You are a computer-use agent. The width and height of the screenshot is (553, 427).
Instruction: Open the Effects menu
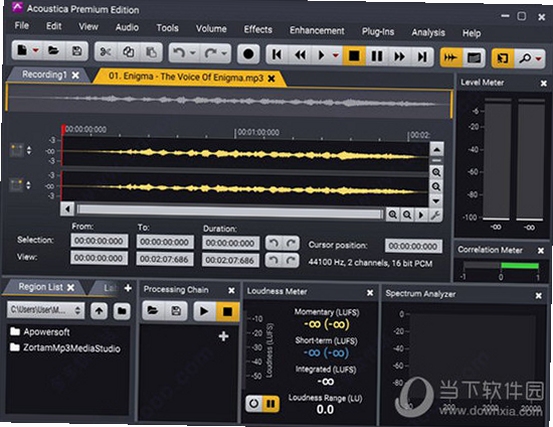click(258, 29)
